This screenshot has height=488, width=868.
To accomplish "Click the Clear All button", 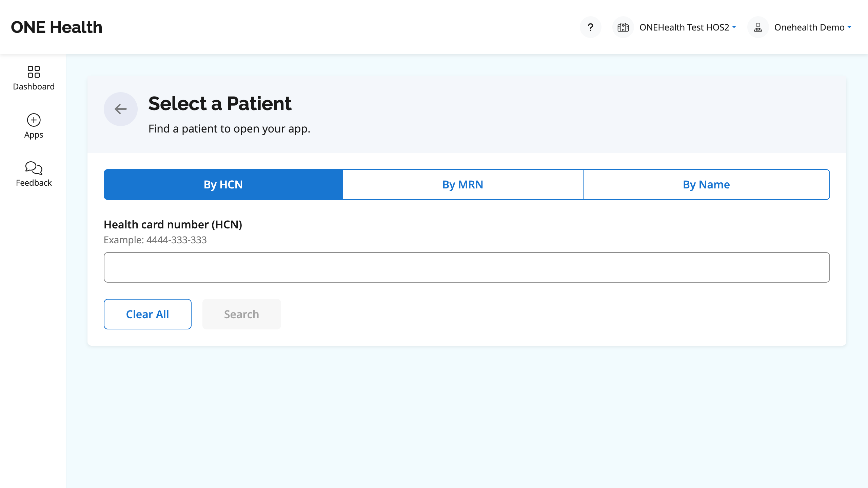I will 147,314.
